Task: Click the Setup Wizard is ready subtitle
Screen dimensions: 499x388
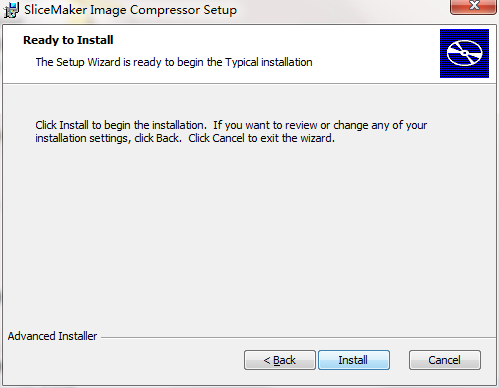Action: 174,62
